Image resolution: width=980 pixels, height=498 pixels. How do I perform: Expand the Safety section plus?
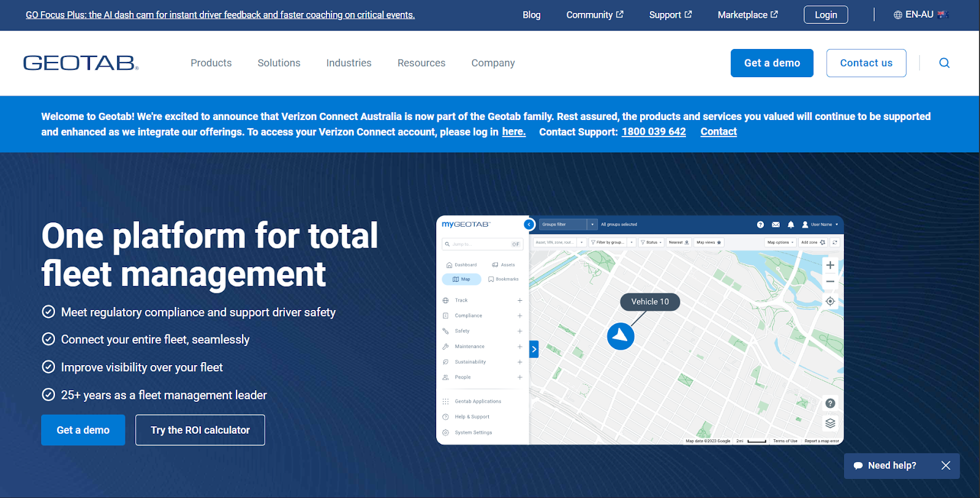click(519, 331)
